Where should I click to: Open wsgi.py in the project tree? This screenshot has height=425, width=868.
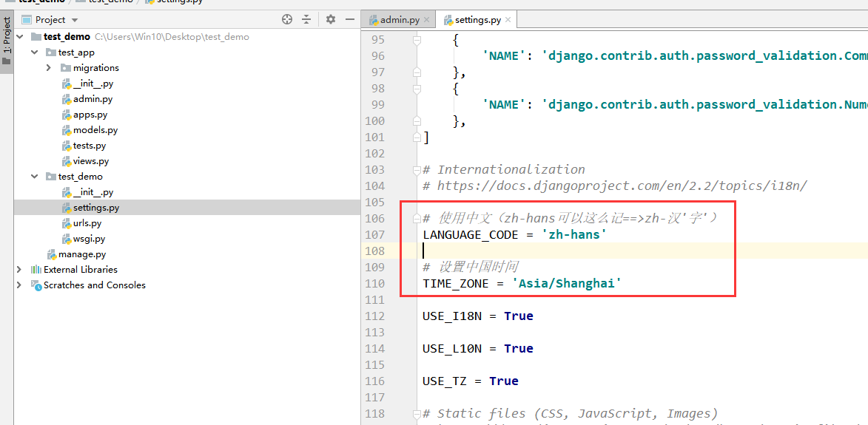pyautogui.click(x=89, y=239)
